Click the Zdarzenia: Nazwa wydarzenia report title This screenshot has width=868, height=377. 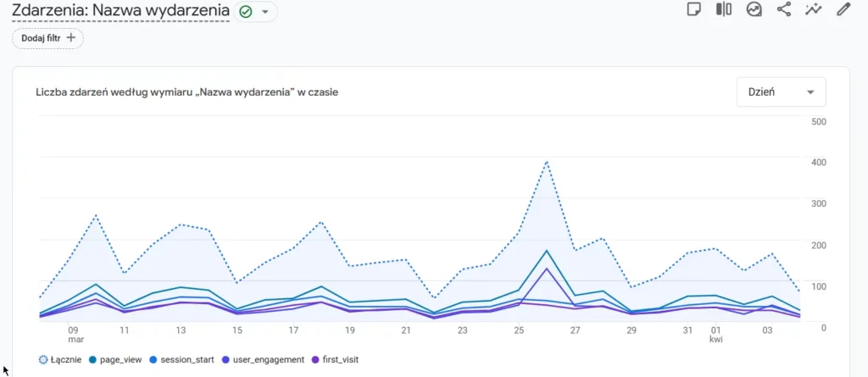[x=120, y=12]
